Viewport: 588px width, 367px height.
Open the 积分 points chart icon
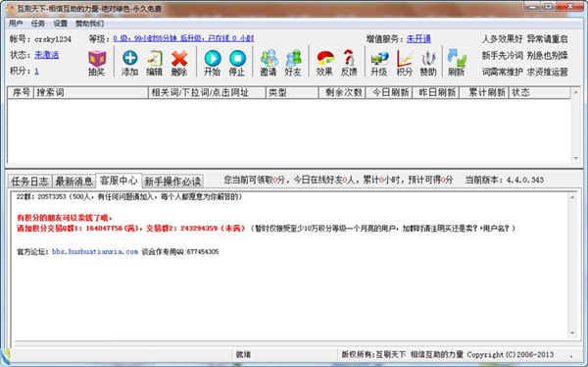[x=405, y=58]
